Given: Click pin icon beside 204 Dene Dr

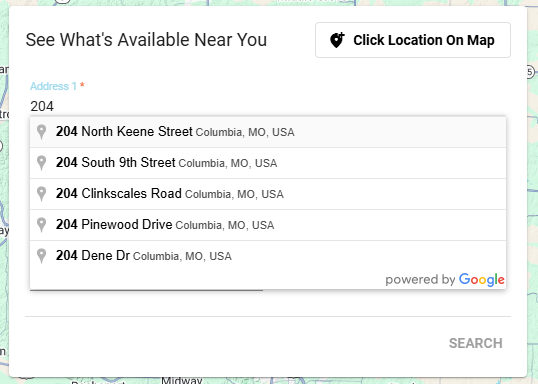Looking at the screenshot, I should pyautogui.click(x=42, y=256).
